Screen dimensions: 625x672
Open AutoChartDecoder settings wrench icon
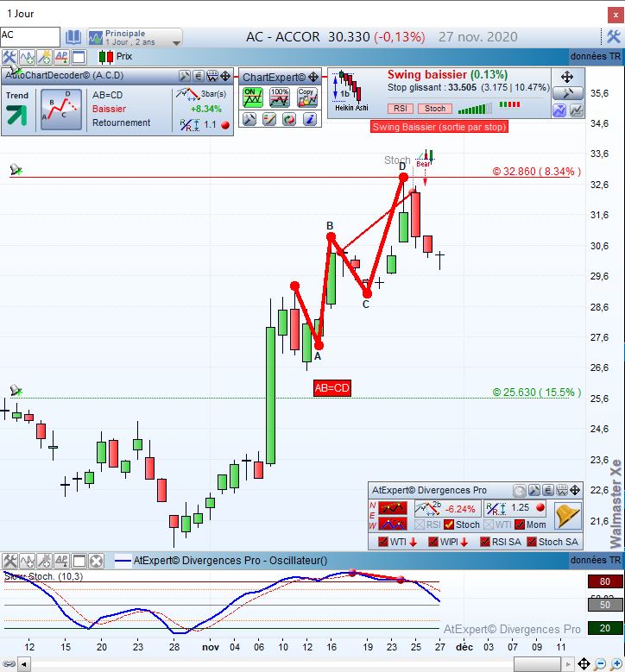pyautogui.click(x=185, y=76)
